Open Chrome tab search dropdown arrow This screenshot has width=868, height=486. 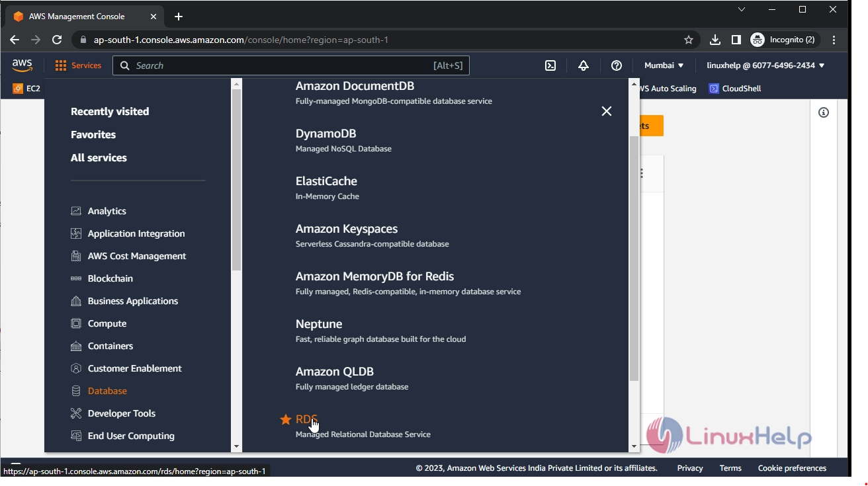742,9
